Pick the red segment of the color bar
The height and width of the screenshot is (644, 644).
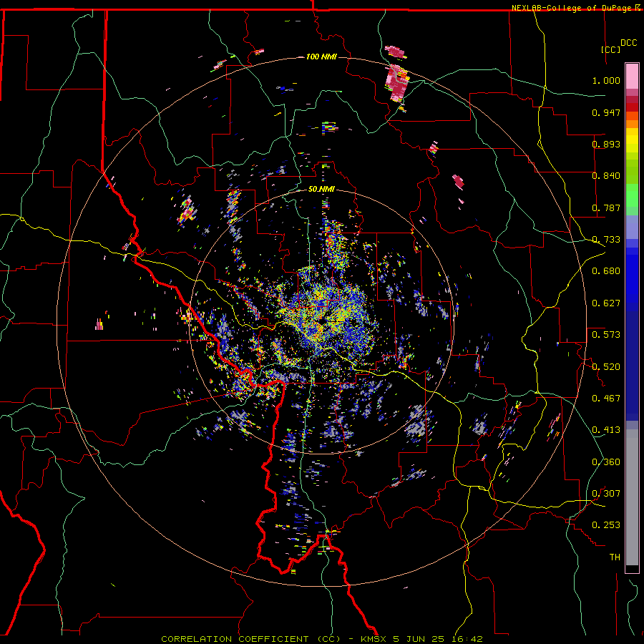[x=632, y=107]
